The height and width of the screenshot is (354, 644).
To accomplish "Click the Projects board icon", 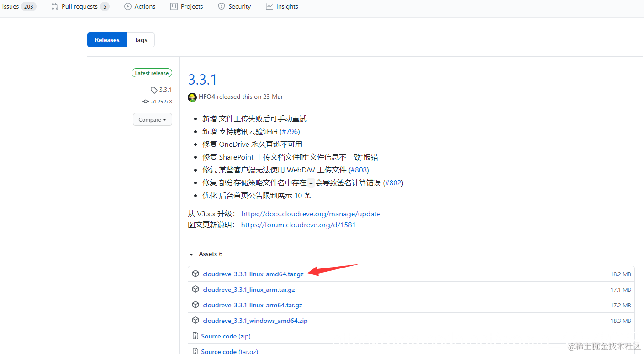I will (174, 6).
